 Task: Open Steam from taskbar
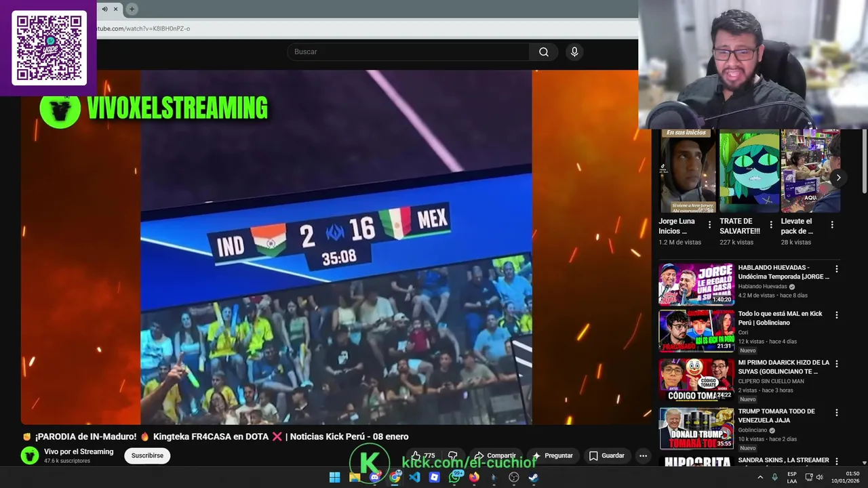[x=534, y=477]
